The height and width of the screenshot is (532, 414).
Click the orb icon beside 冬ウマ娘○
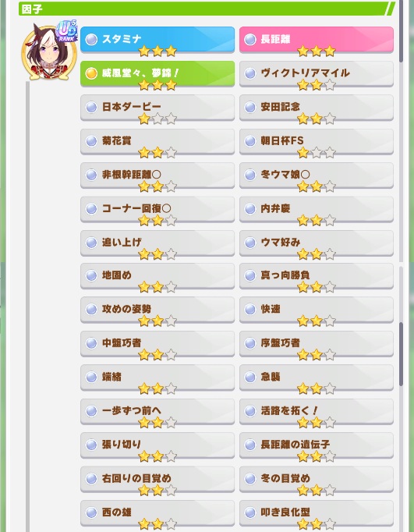(250, 175)
